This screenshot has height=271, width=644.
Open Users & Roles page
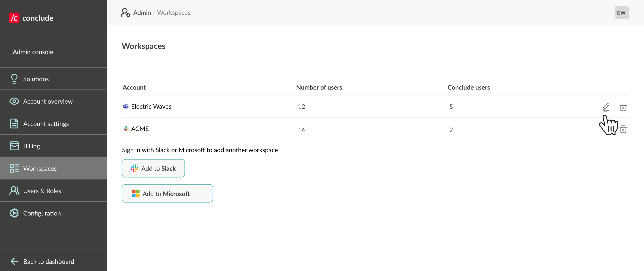[x=42, y=191]
